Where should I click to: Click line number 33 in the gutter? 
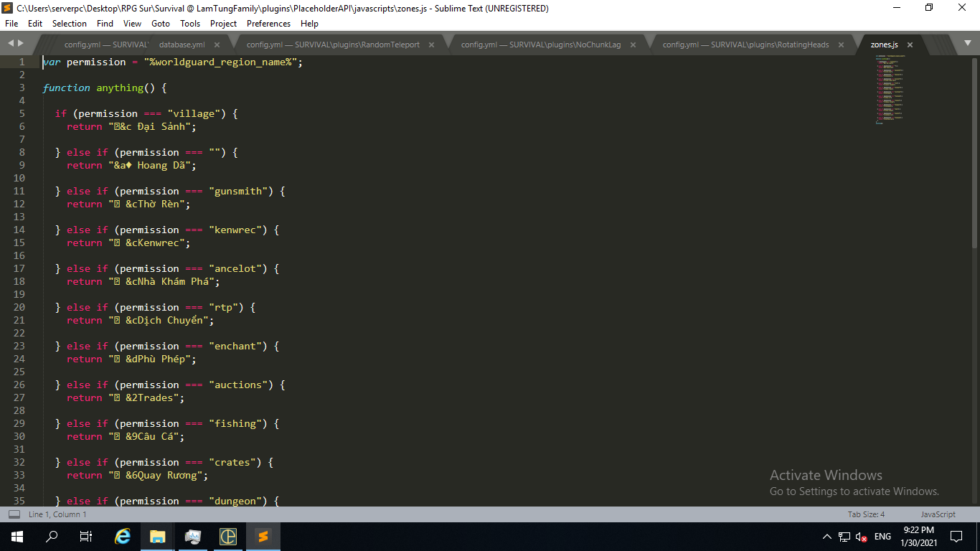pyautogui.click(x=19, y=475)
